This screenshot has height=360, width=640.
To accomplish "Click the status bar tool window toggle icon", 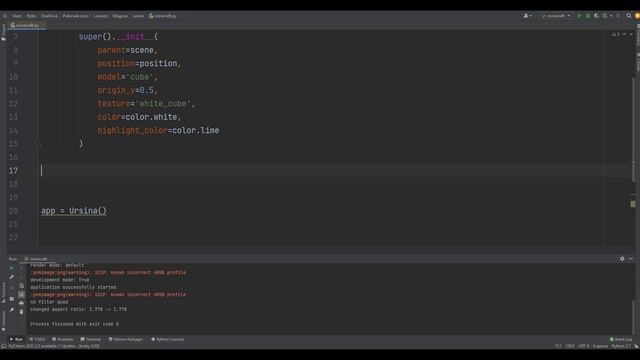I will click(x=4, y=346).
